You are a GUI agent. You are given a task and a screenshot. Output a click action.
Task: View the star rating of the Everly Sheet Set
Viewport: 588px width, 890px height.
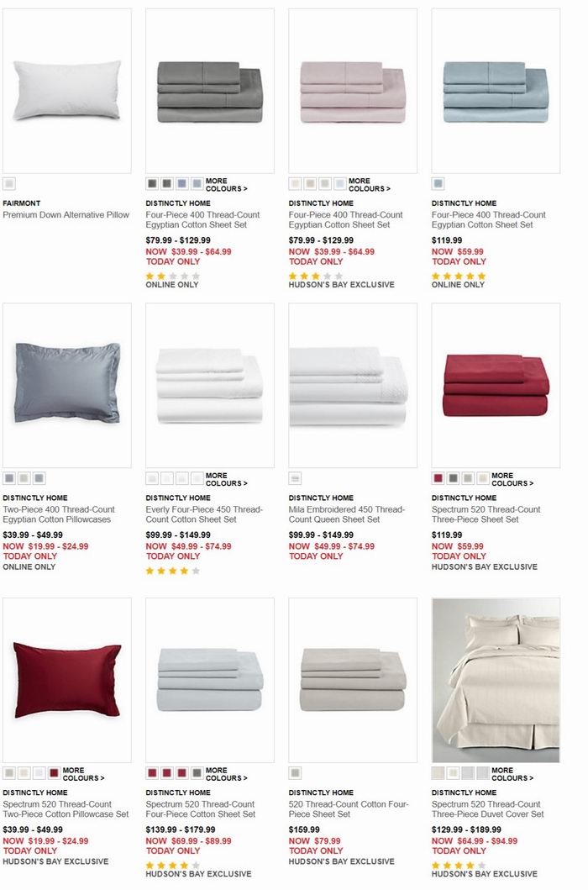click(x=172, y=571)
